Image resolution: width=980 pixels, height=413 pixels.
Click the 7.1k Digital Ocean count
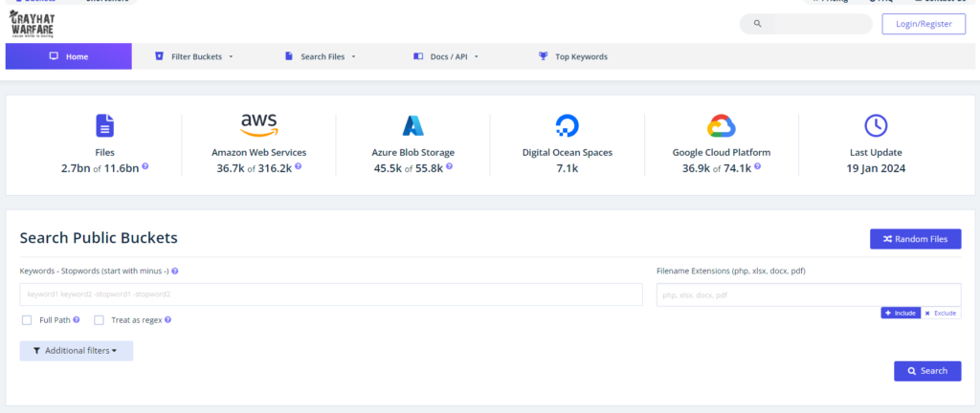(x=567, y=168)
